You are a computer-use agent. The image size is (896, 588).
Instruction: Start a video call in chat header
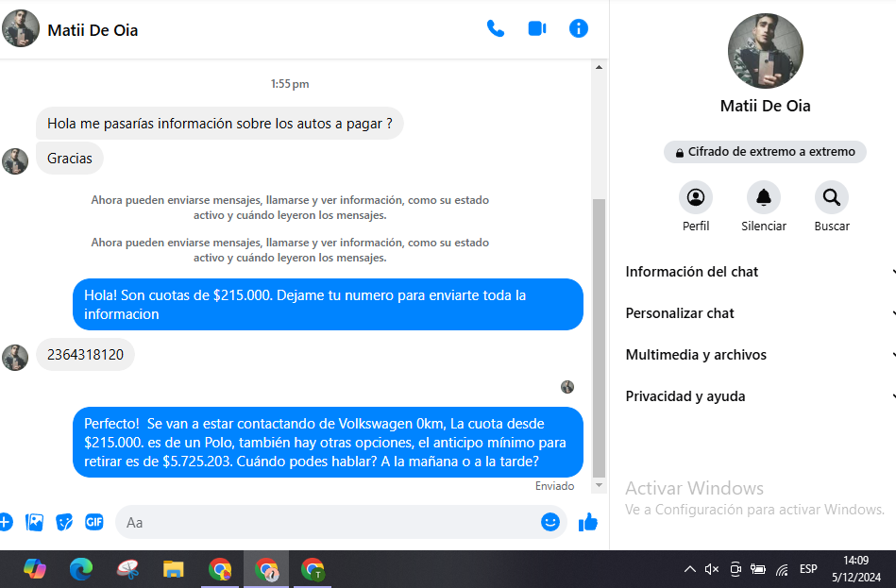pyautogui.click(x=537, y=28)
